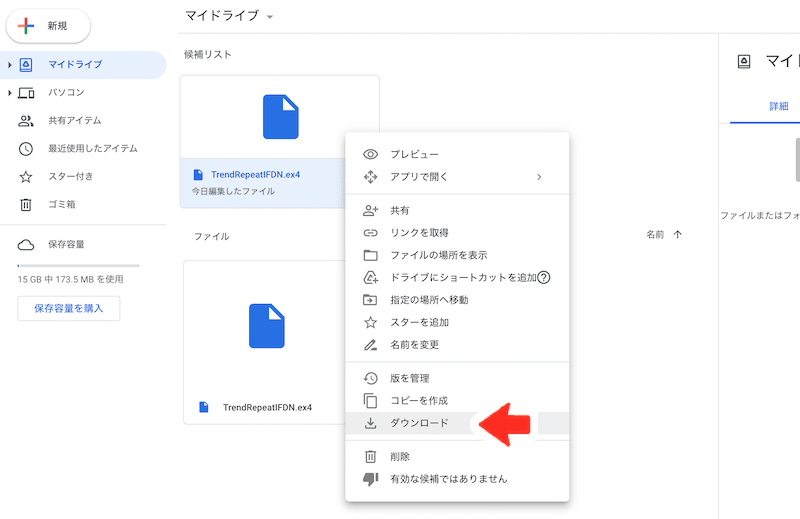
Task: Click the suggested file's large blue thumbnail
Action: click(x=281, y=117)
